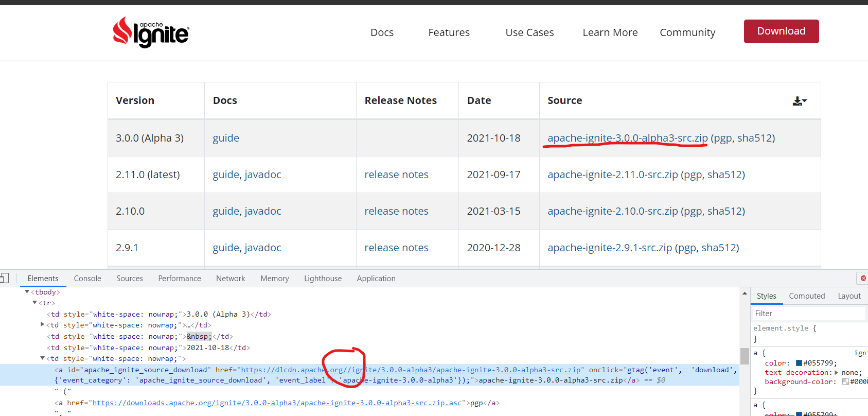The image size is (868, 416).
Task: Click the Apache Ignite logo
Action: (151, 32)
